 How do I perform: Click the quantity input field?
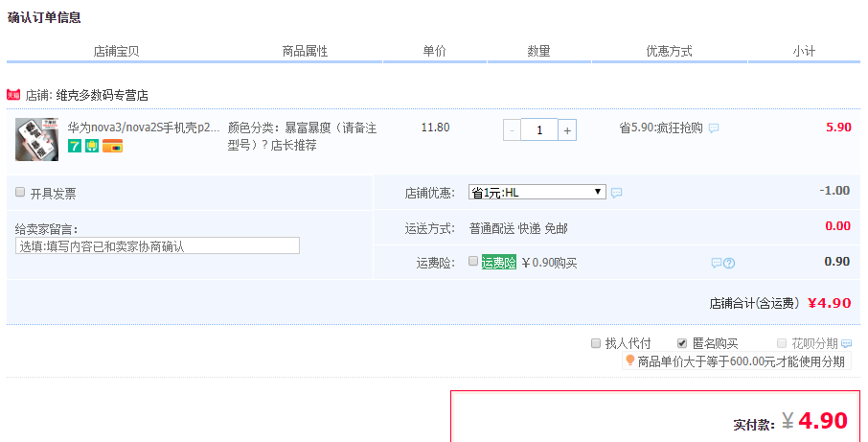(x=539, y=130)
